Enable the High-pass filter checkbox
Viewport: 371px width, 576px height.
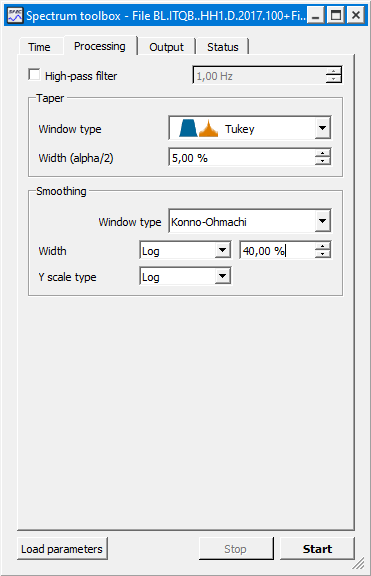pos(34,75)
